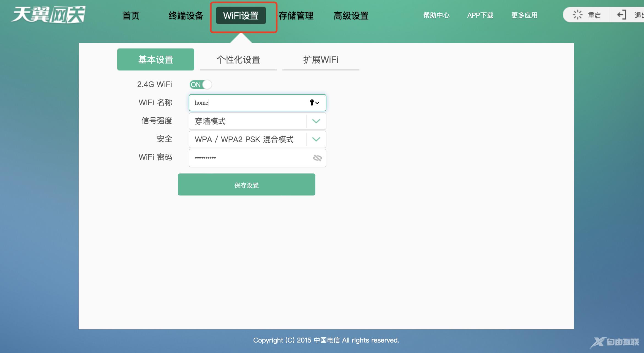This screenshot has height=353, width=644.
Task: Click the logout arrow icon
Action: pyautogui.click(x=622, y=15)
